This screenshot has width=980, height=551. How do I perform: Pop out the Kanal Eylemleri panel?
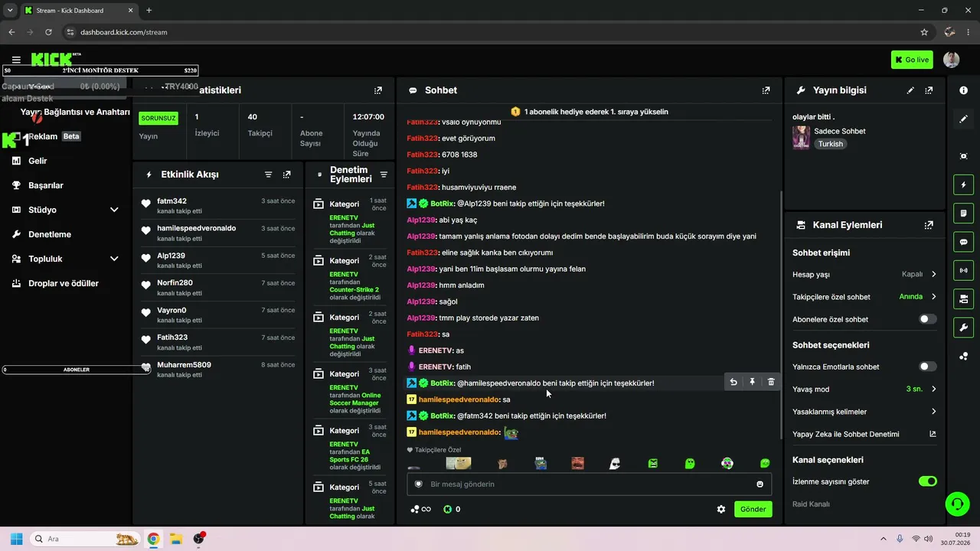[929, 225]
